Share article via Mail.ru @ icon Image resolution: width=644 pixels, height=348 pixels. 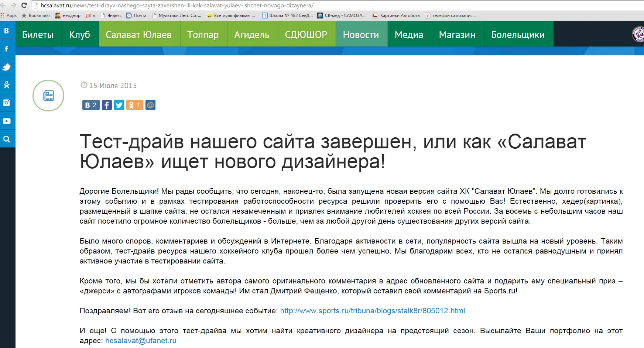pyautogui.click(x=150, y=105)
